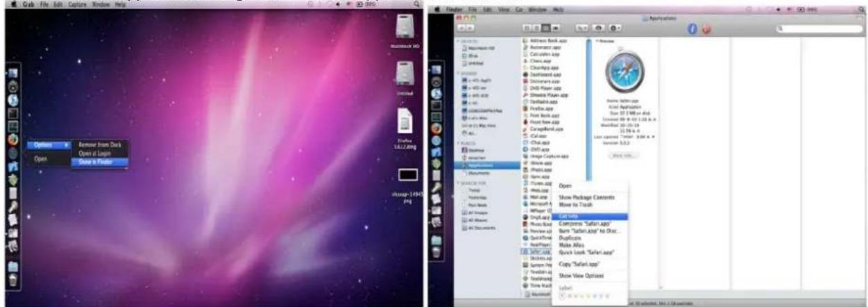The image size is (868, 307).
Task: Open the Action gear dropdown in the Finder toolbar
Action: point(615,27)
